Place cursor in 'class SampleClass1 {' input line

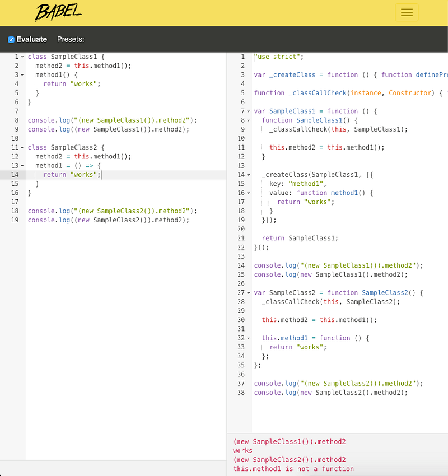[66, 57]
